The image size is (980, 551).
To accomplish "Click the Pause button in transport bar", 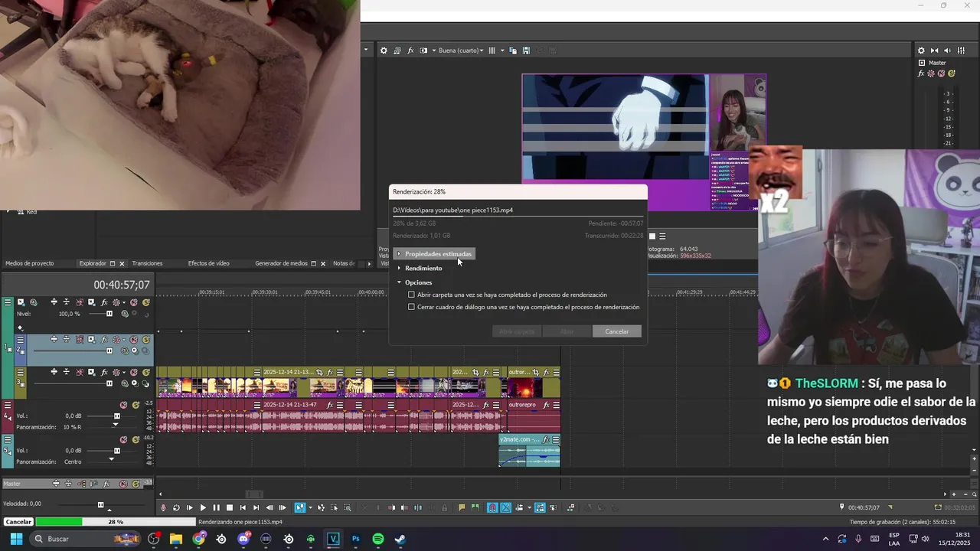I will point(217,507).
